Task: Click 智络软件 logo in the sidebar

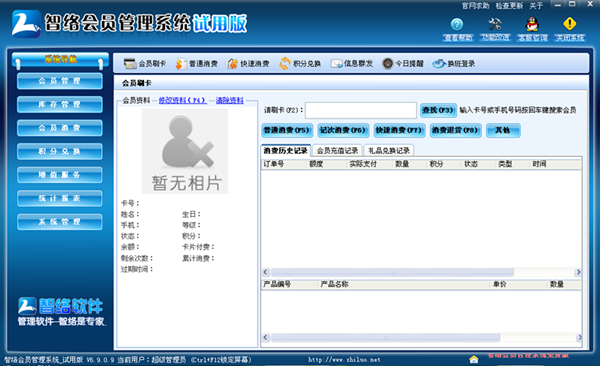Action: (61, 306)
